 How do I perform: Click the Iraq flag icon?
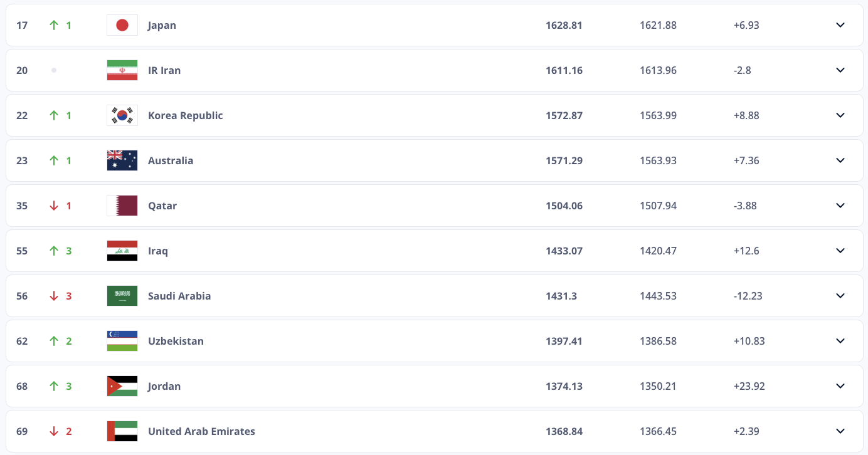click(122, 251)
